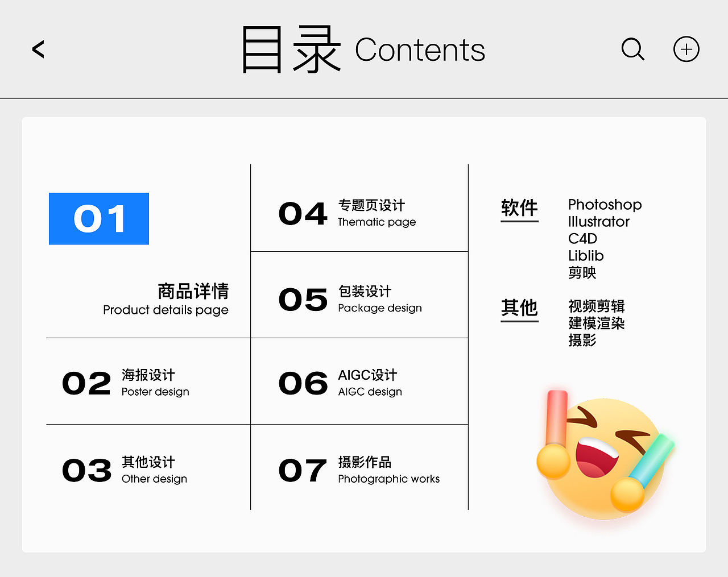Click the back arrow at top left
Screen dimensions: 728x577
tap(38, 49)
